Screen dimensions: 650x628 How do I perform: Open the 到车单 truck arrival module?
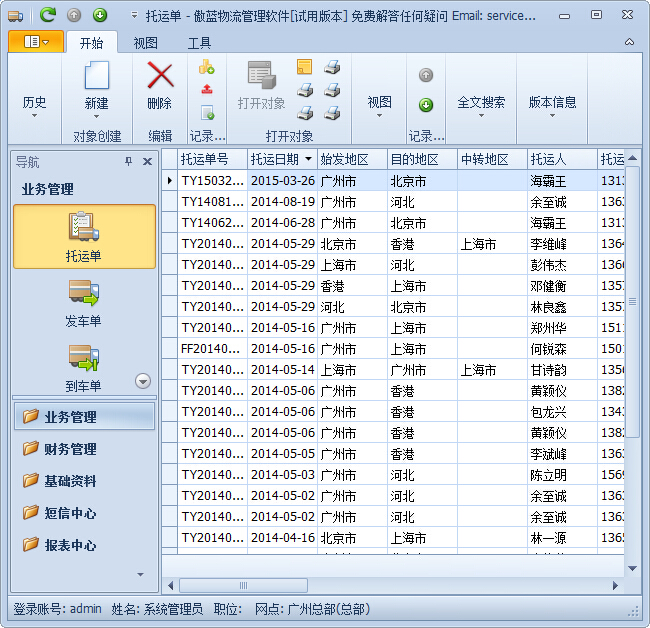(84, 366)
